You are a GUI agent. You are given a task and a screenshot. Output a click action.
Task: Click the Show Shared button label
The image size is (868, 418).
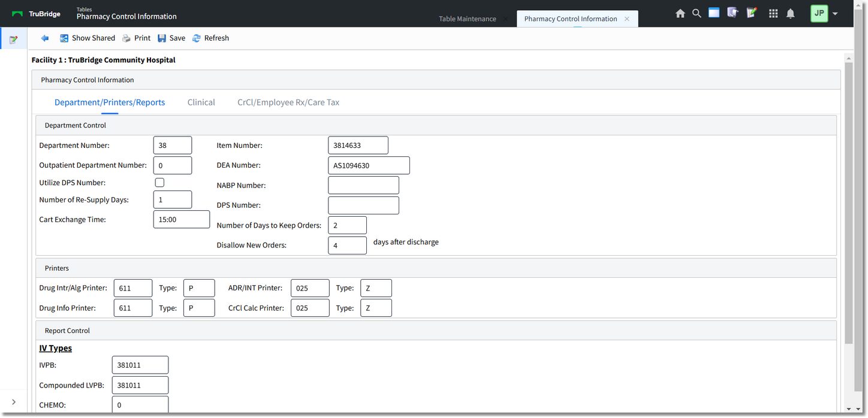coord(94,38)
